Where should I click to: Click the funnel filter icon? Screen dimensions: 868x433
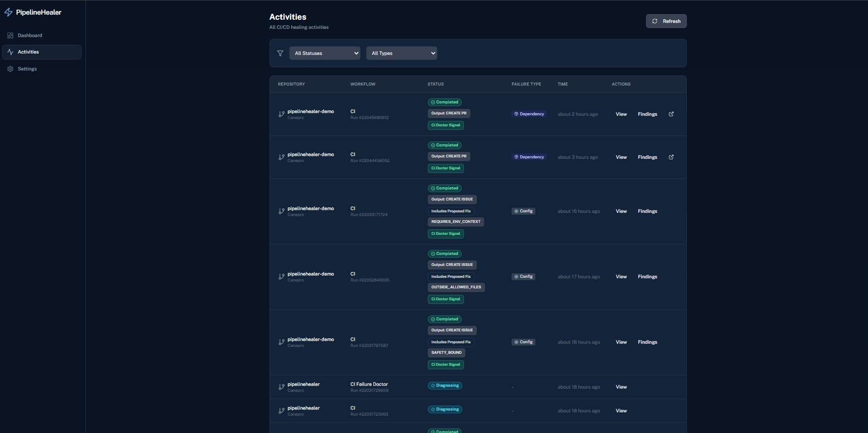(x=280, y=53)
